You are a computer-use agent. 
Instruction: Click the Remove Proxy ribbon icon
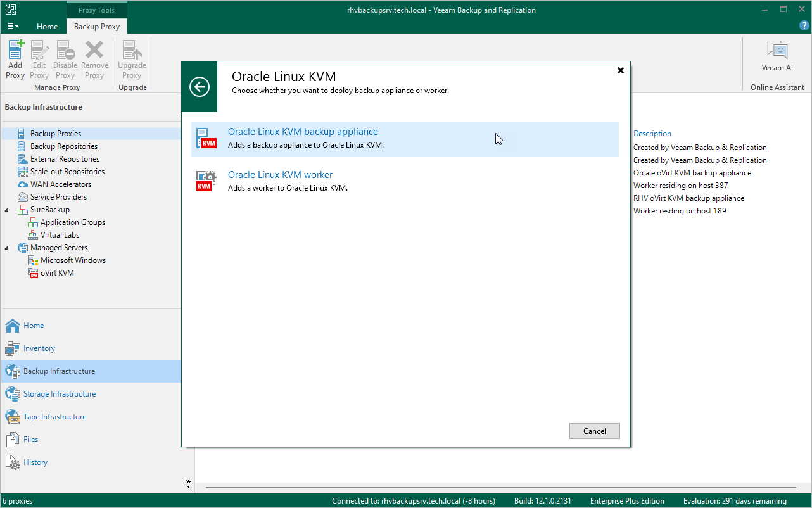(94, 60)
